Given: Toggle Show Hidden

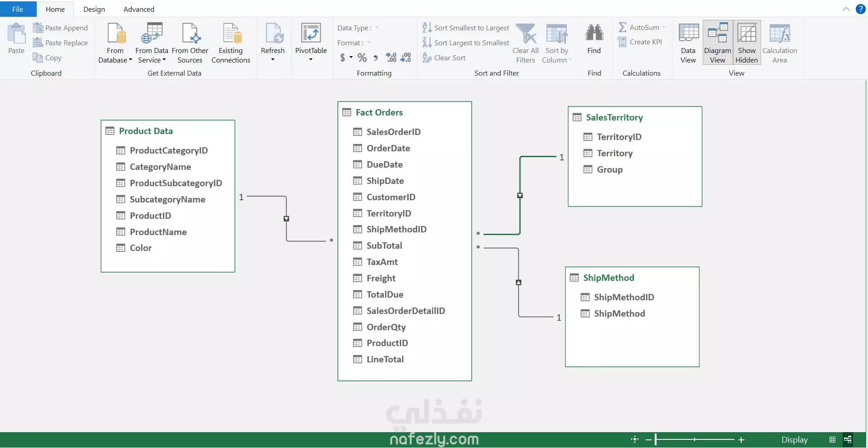Looking at the screenshot, I should click(x=747, y=43).
